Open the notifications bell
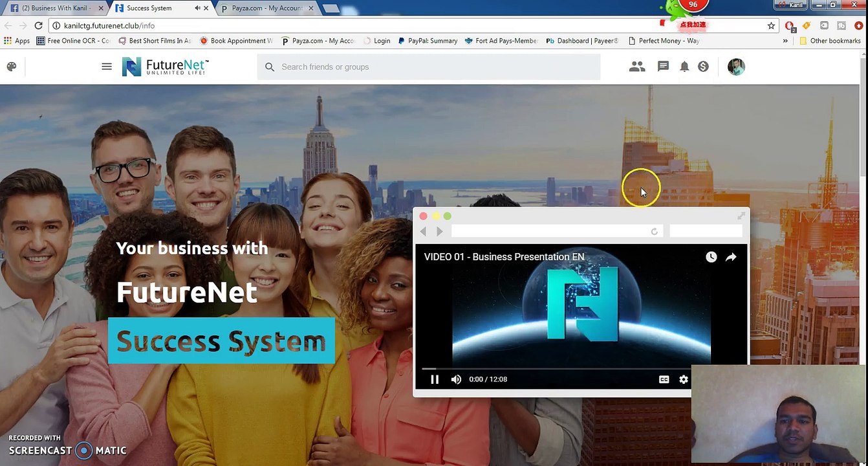868x466 pixels. pyautogui.click(x=684, y=67)
